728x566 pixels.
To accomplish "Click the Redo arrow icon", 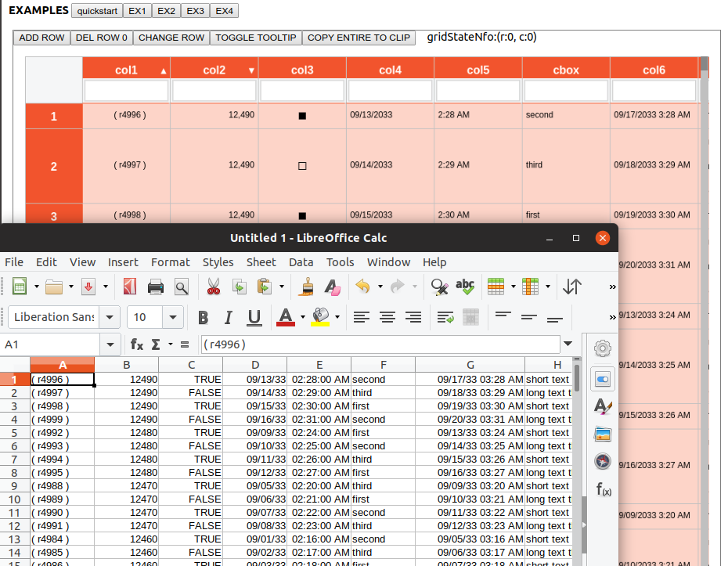I will tap(398, 287).
